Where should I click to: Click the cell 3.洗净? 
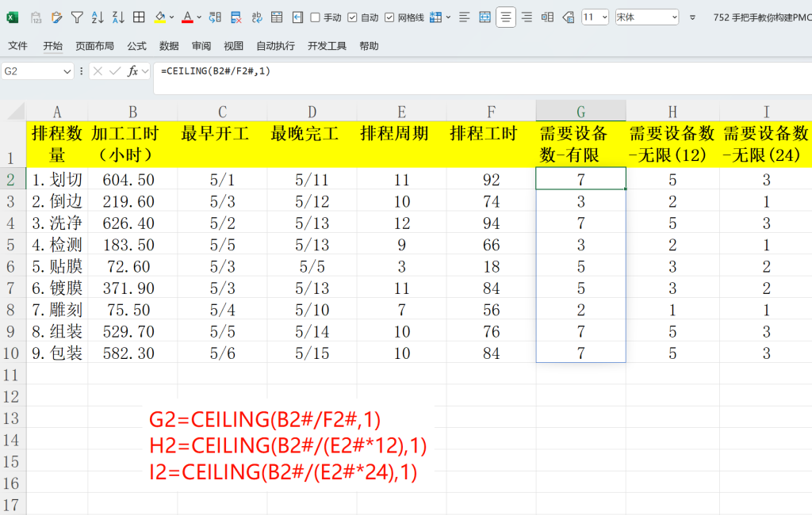pos(57,223)
